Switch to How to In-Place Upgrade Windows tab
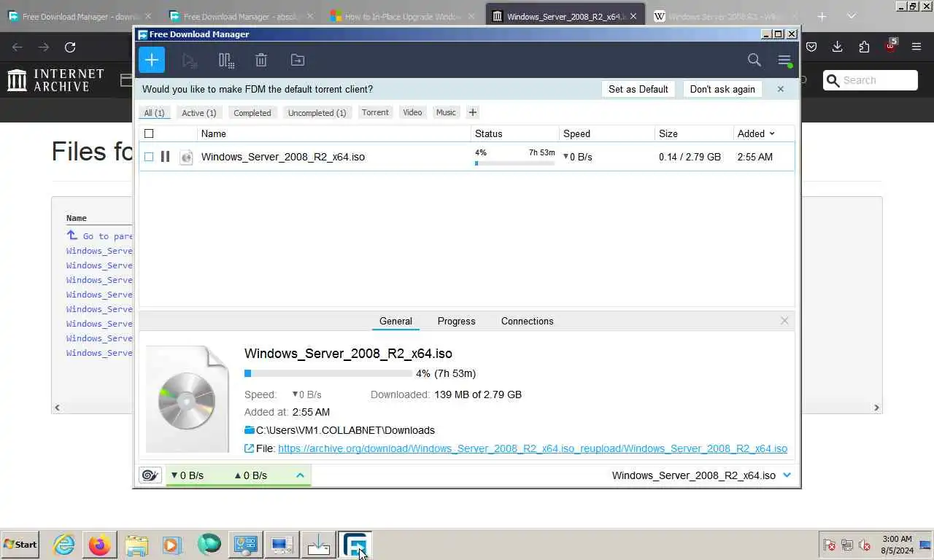 404,16
